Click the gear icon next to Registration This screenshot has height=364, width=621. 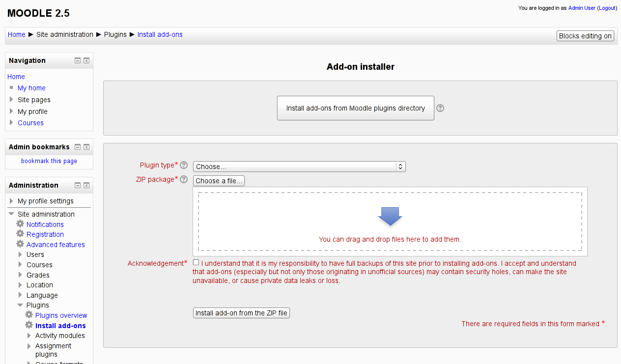pyautogui.click(x=20, y=234)
